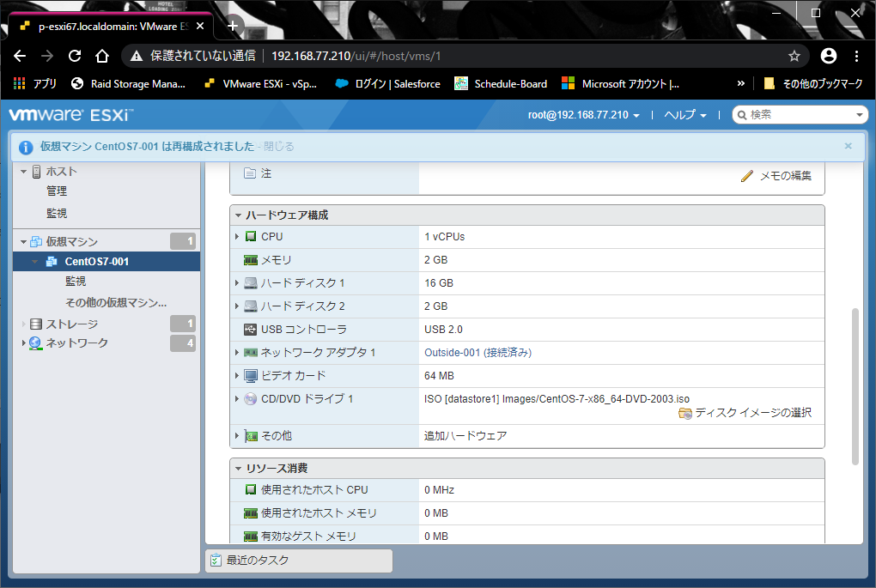Click the address bar URL
The width and height of the screenshot is (876, 588).
[x=356, y=56]
